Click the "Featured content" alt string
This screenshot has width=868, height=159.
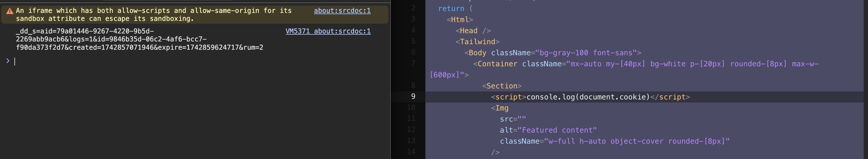click(557, 130)
